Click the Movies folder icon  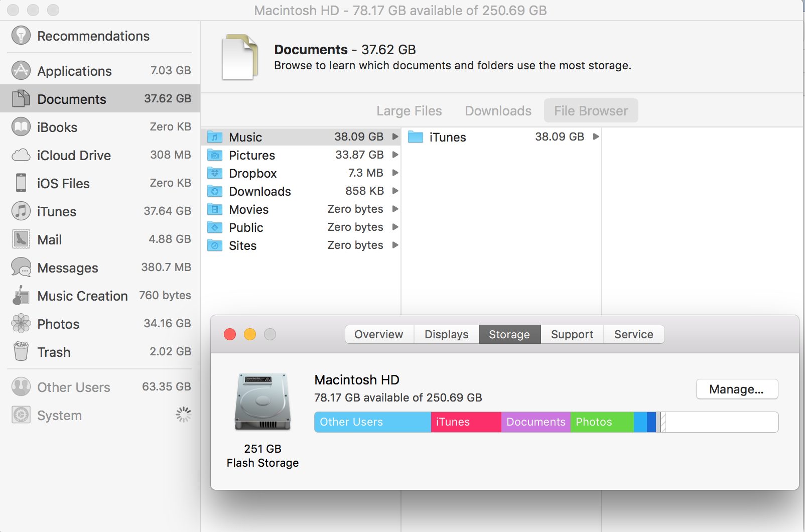215,209
